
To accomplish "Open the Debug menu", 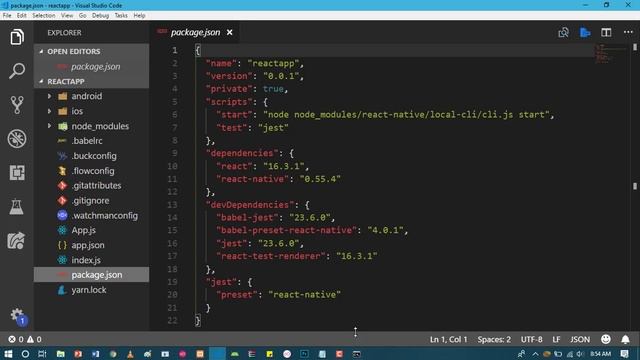I will [100, 16].
